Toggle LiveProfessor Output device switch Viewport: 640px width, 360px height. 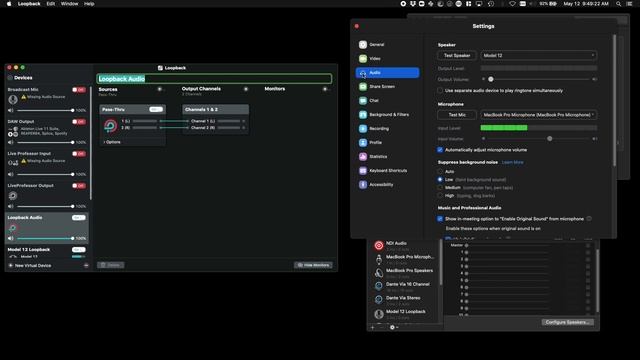click(79, 186)
